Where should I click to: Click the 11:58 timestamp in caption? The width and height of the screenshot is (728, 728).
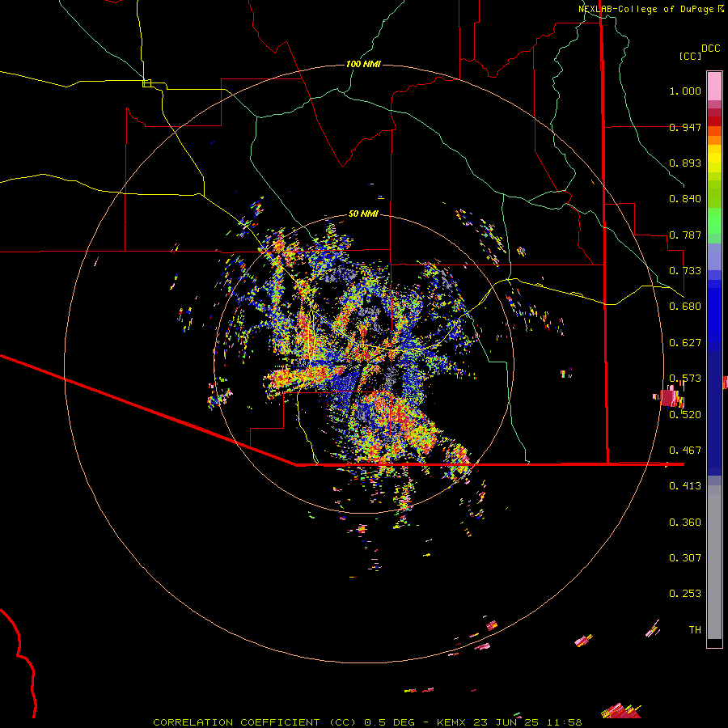564,722
